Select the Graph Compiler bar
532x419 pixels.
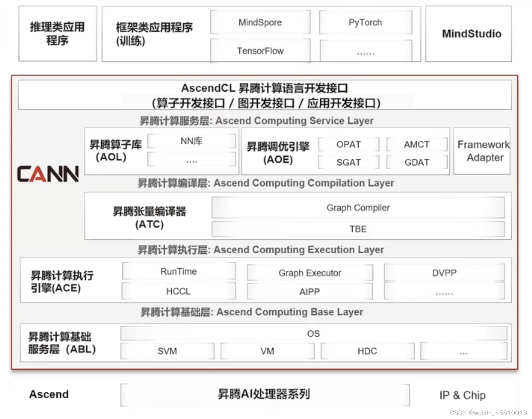click(x=358, y=208)
